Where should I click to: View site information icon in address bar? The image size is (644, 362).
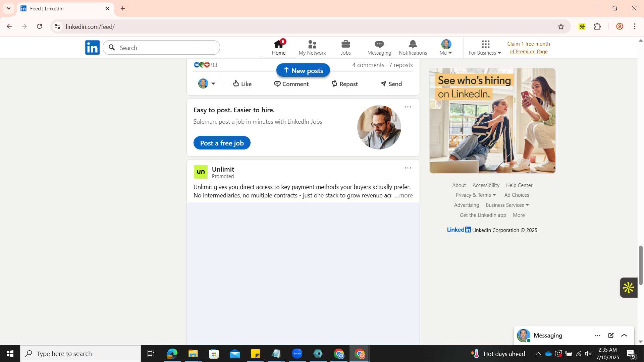pyautogui.click(x=57, y=26)
